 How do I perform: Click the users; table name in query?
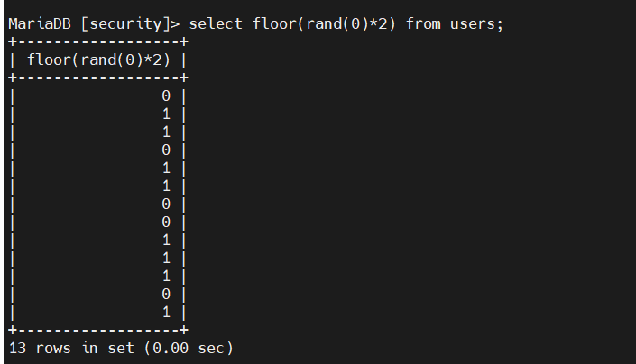coord(476,23)
